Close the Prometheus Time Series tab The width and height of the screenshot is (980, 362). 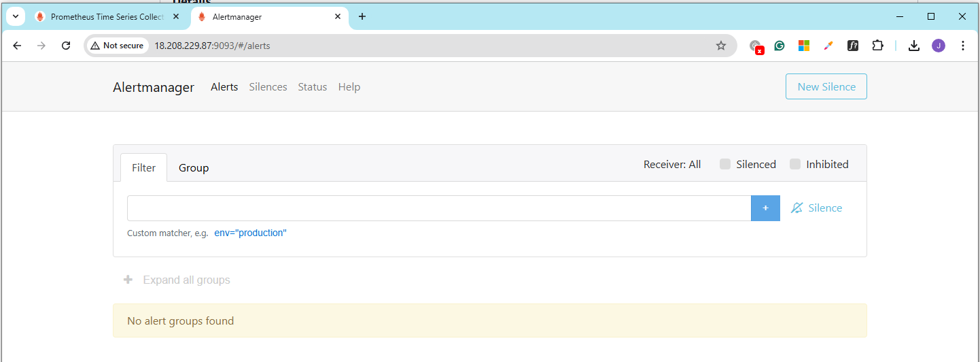click(x=176, y=16)
